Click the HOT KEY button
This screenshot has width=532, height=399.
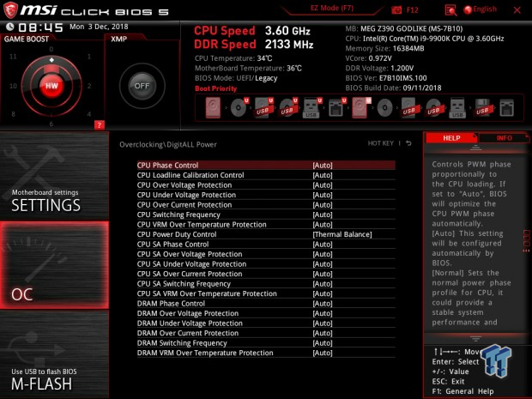pos(381,143)
